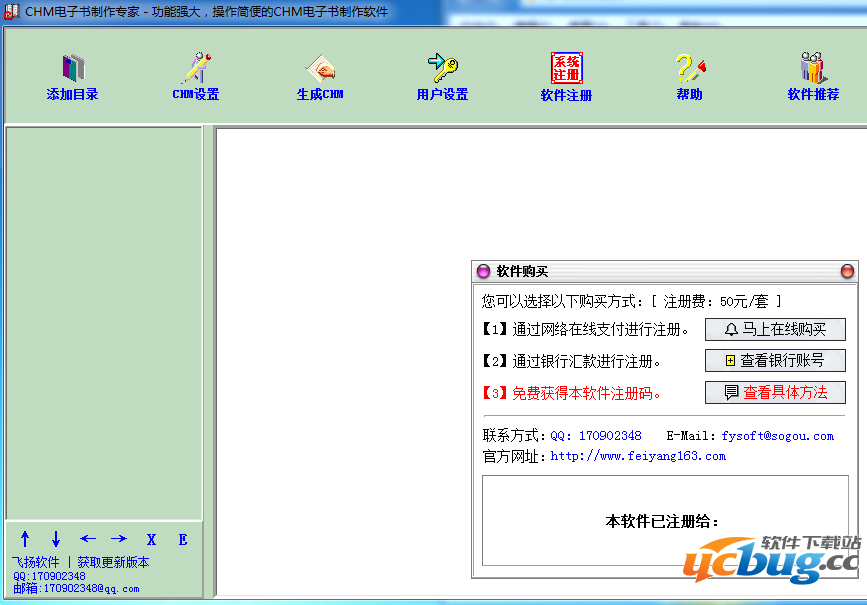Click 查看具体方法 view method button
The height and width of the screenshot is (605, 867).
775,393
